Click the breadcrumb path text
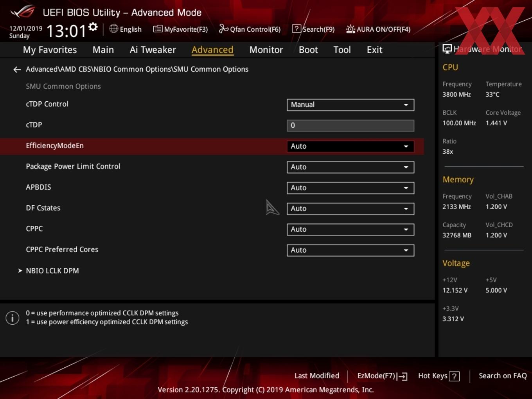Image resolution: width=532 pixels, height=399 pixels. coord(137,69)
